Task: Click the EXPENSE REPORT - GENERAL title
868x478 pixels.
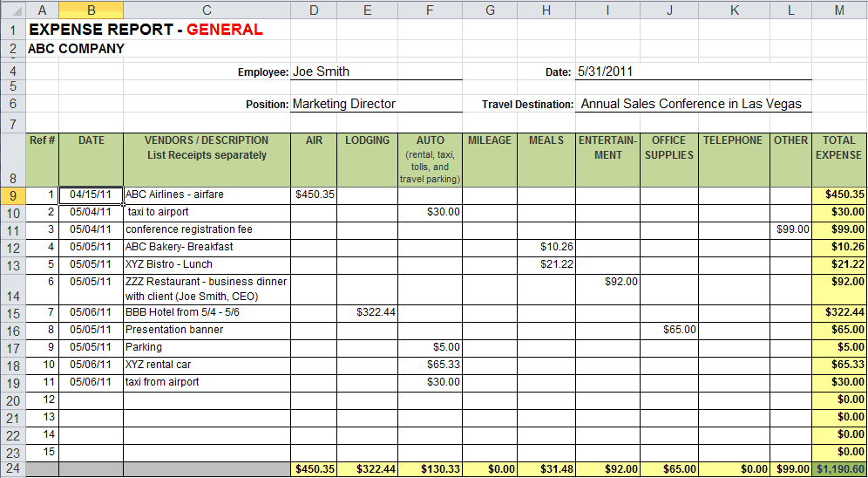Action: [x=146, y=29]
